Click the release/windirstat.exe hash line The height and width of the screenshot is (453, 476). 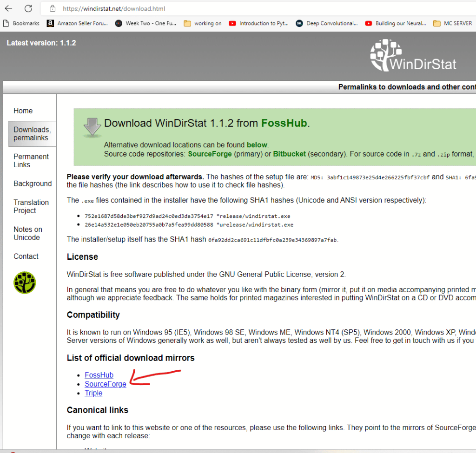pyautogui.click(x=187, y=216)
